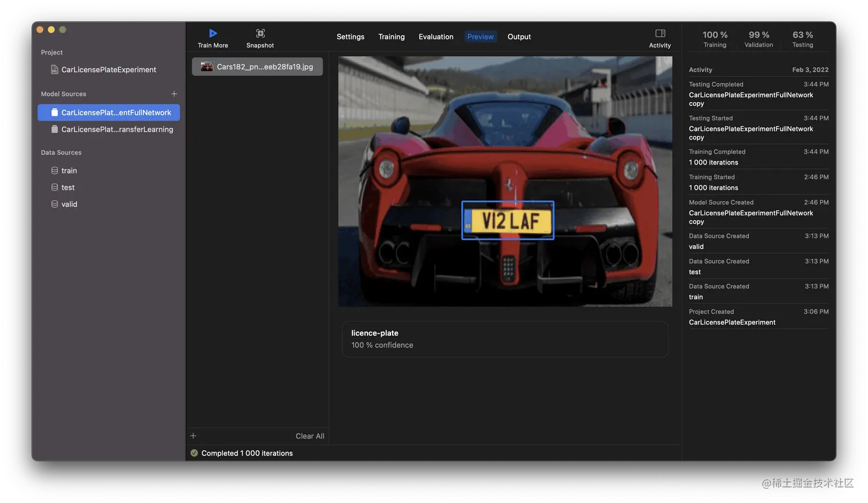Click Clear All to remove preview images
The width and height of the screenshot is (868, 503).
[309, 436]
